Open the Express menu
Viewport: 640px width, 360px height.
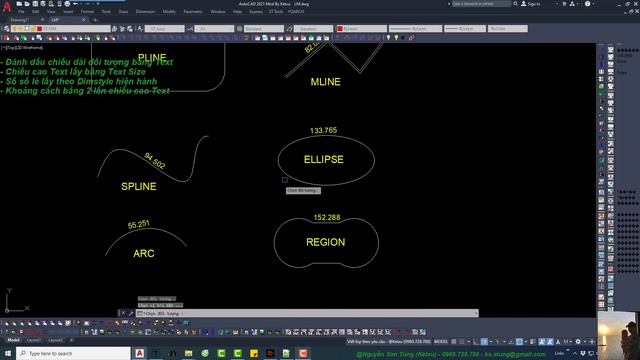click(256, 12)
